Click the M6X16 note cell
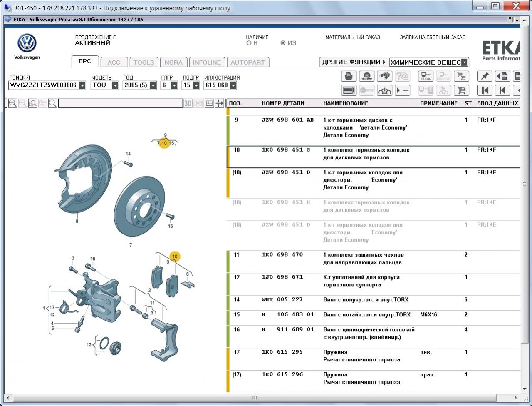Image resolution: width=532 pixels, height=406 pixels. 428,315
